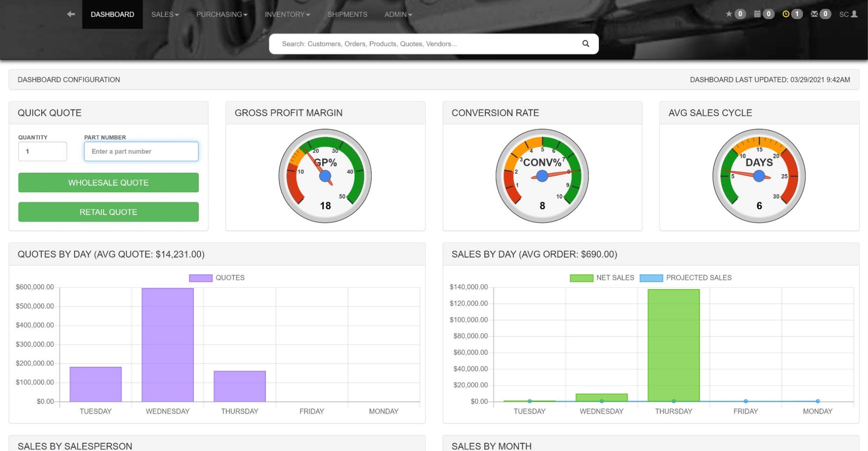Image resolution: width=868 pixels, height=451 pixels.
Task: Toggle the Quotes legend swatch
Action: click(201, 278)
